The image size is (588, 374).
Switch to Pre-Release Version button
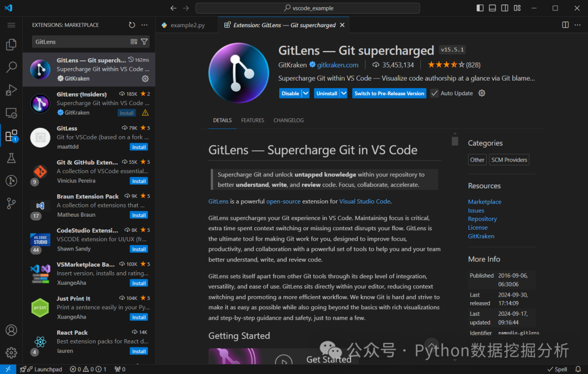coord(389,94)
